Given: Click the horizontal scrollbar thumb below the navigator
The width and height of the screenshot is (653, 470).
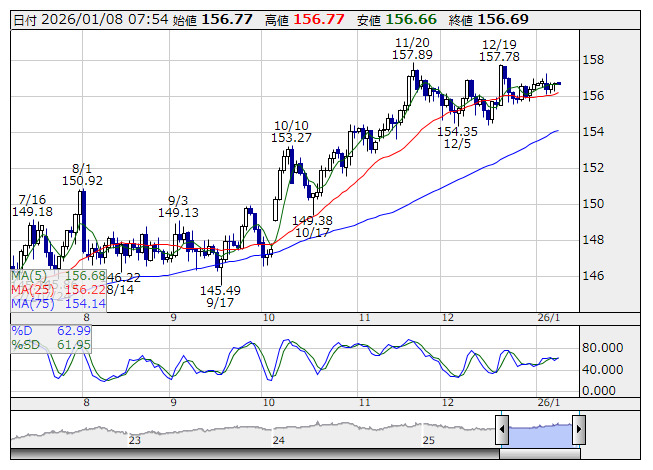Looking at the screenshot, I should click(x=540, y=452).
